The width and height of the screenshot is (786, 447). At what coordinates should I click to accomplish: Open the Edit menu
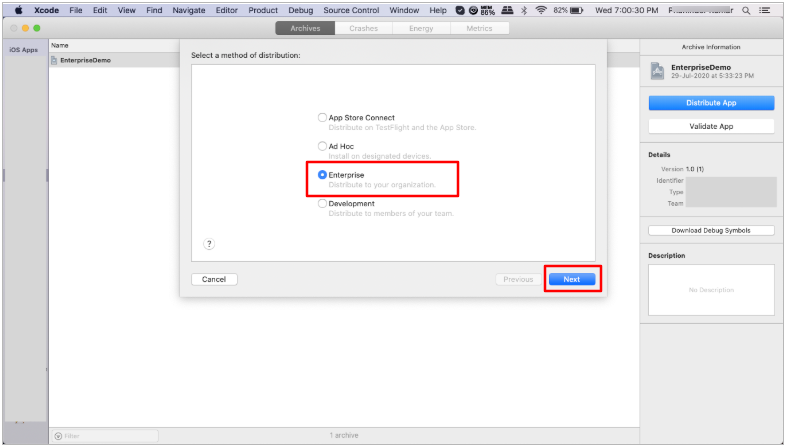coord(100,10)
